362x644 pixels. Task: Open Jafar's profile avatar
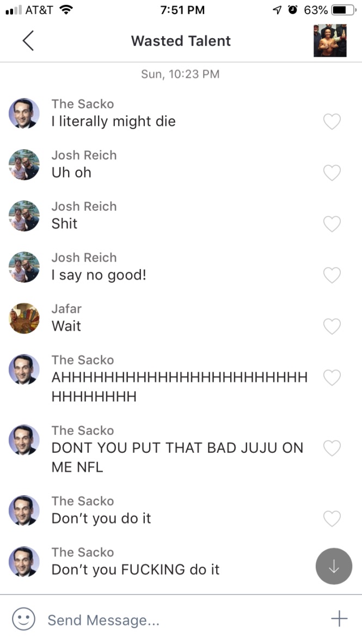pos(24,318)
